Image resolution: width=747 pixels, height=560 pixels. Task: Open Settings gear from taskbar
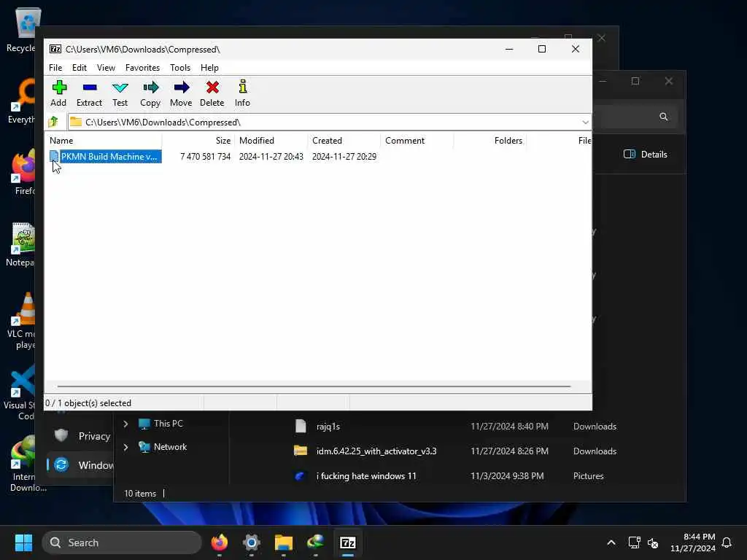pyautogui.click(x=252, y=542)
